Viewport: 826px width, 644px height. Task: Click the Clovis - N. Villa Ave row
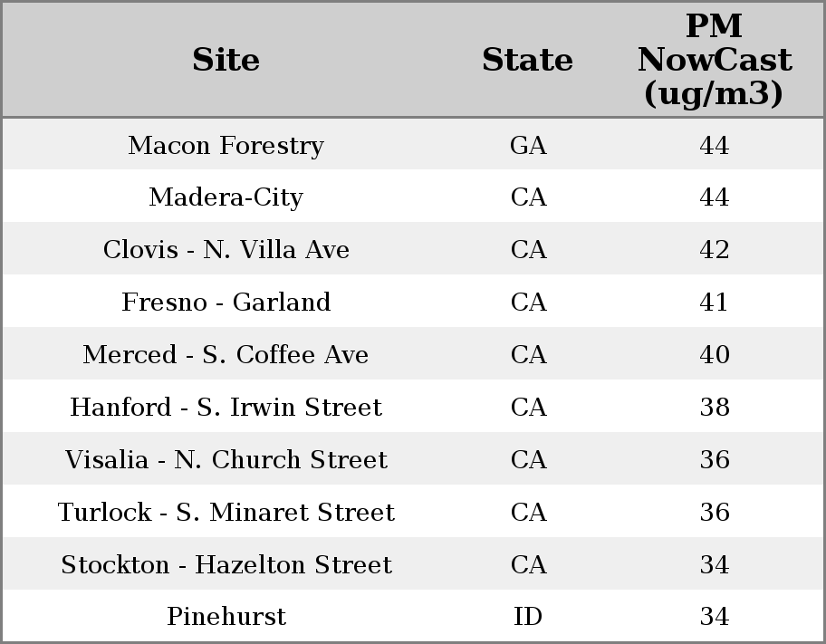pyautogui.click(x=226, y=250)
